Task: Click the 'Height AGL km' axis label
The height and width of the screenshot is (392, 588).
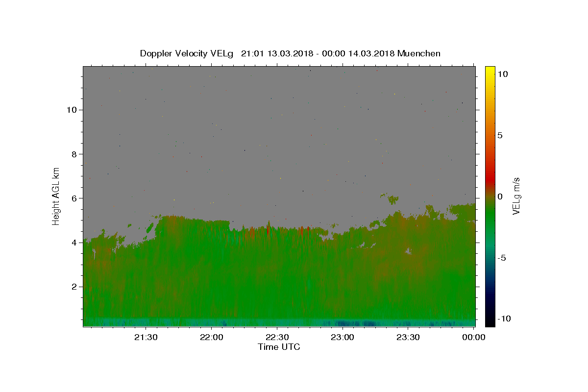Action: point(56,196)
